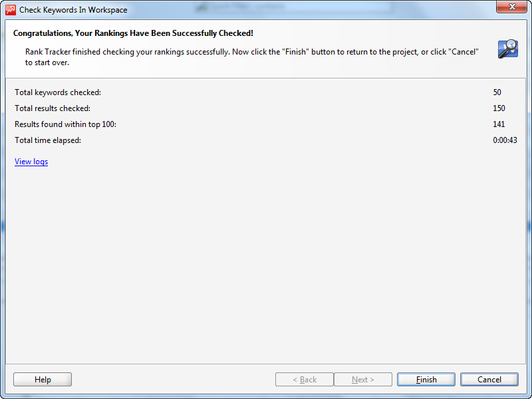
Task: Click the Rank Tracker icon in title bar
Action: click(11, 10)
